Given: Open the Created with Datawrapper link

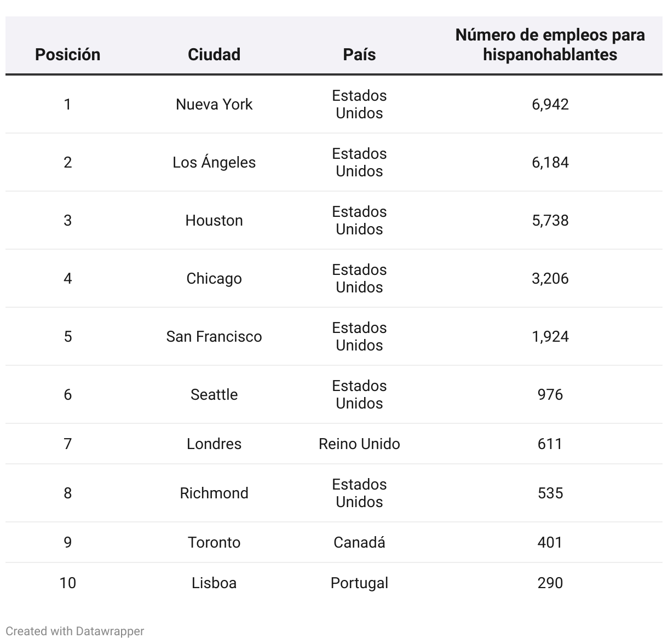Looking at the screenshot, I should [75, 631].
